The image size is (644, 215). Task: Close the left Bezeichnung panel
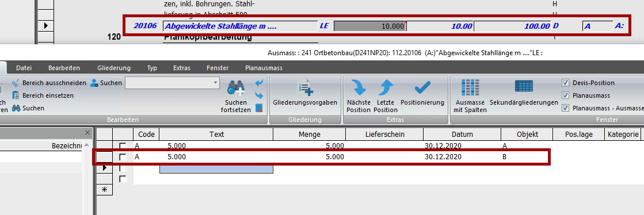coord(87,133)
